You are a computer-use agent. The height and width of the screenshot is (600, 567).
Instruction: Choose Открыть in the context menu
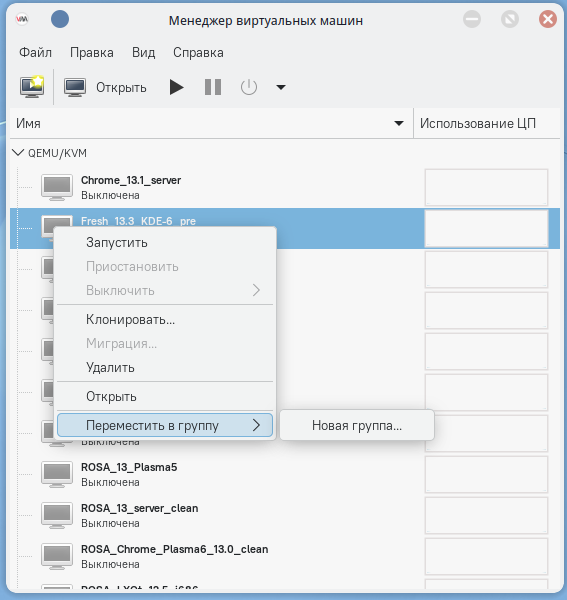click(165, 397)
